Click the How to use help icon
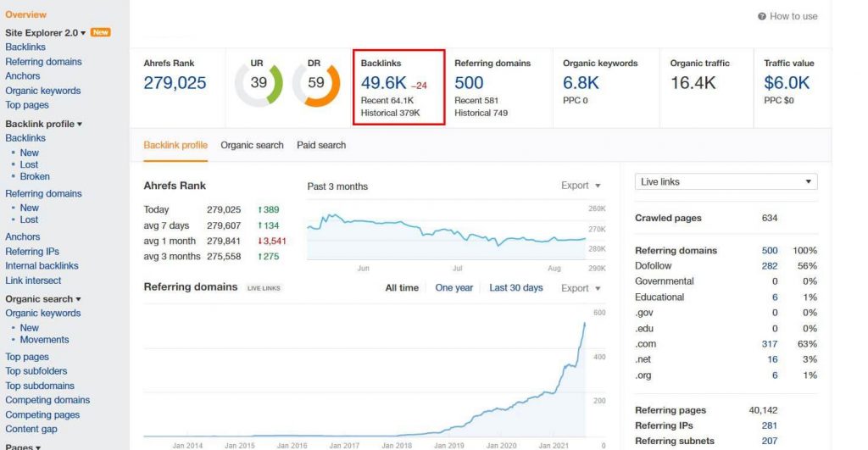 (762, 17)
